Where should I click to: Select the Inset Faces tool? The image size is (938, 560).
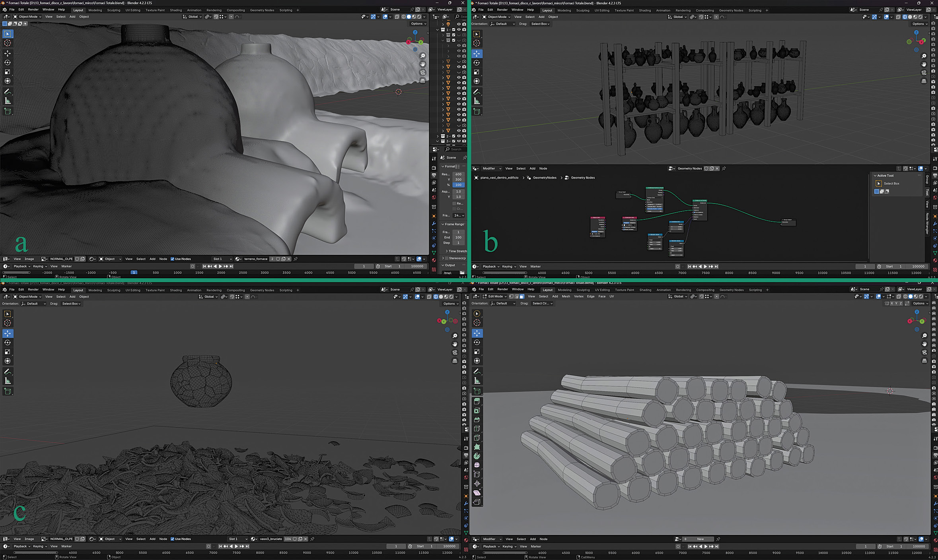point(477,410)
